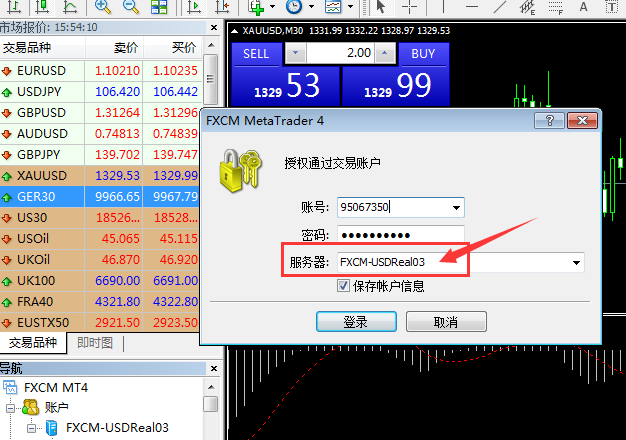Switch chart to bar chart type
Viewport: 626px width, 440px height.
pos(14,7)
